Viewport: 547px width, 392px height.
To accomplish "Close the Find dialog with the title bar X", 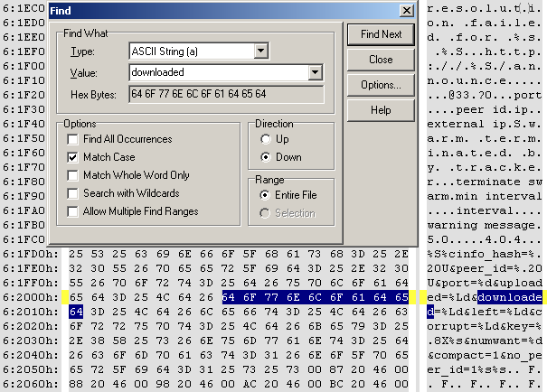I will (x=406, y=11).
